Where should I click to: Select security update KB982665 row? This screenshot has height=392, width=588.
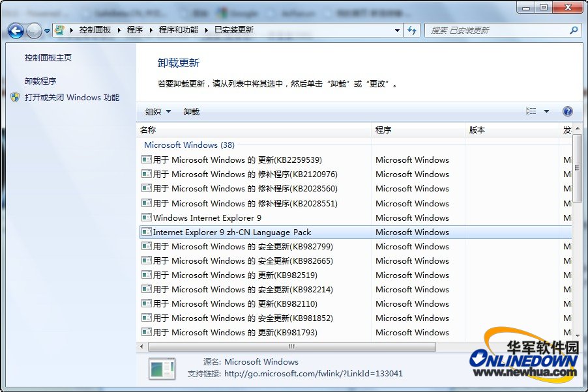[355, 261]
